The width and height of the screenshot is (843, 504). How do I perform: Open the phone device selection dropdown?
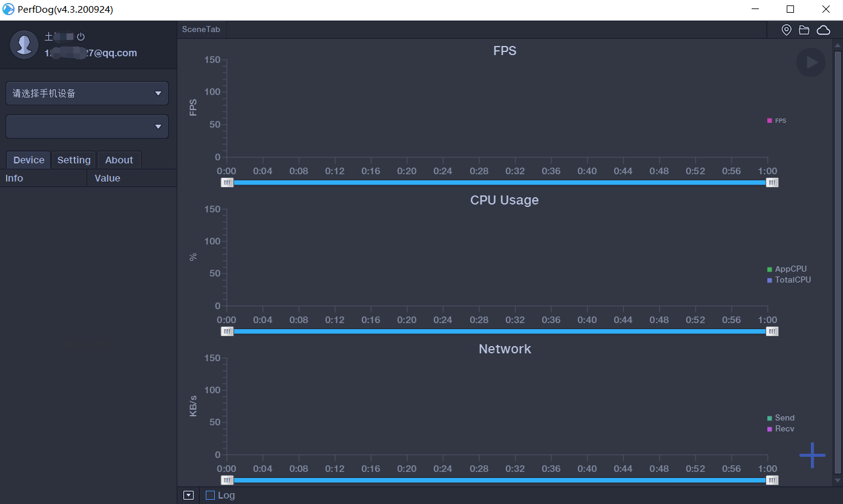pos(87,94)
